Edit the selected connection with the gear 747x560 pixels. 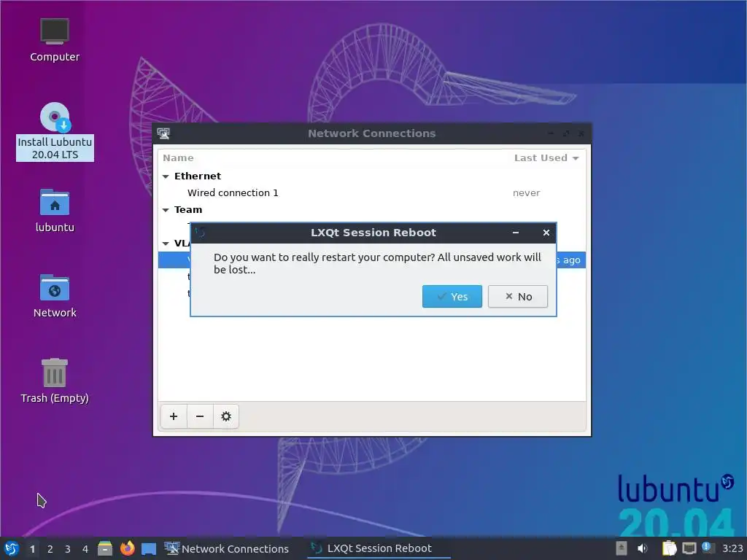[x=226, y=416]
